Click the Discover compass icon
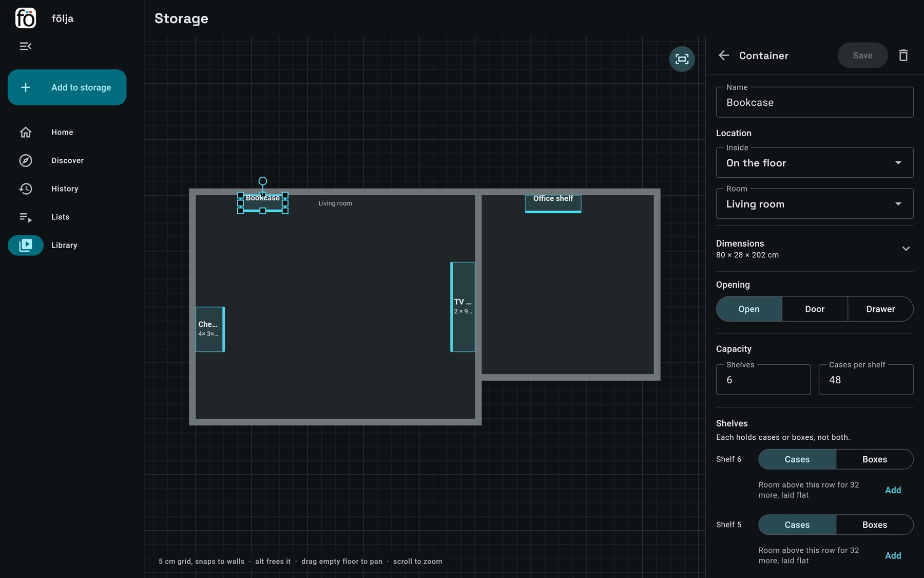924x578 pixels. tap(25, 160)
